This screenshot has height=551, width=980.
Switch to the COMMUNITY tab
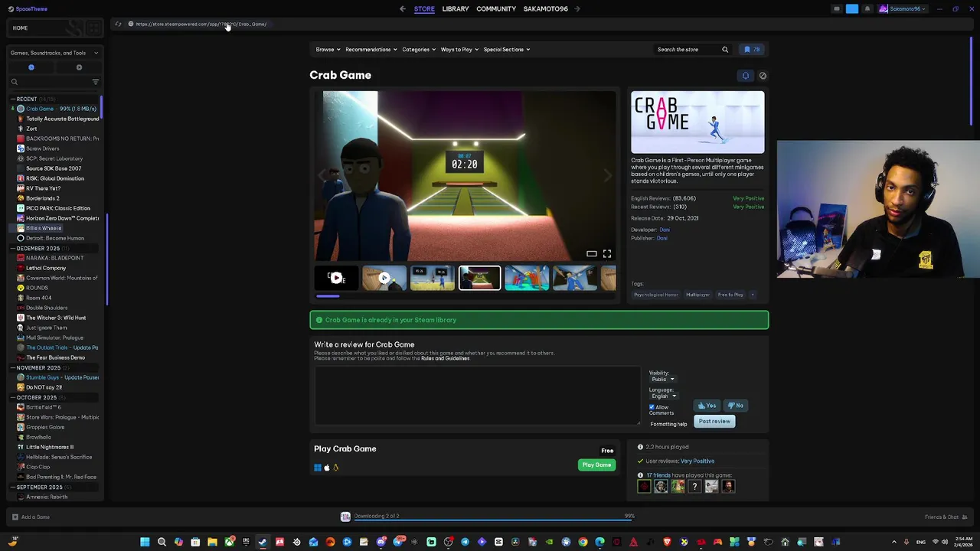click(x=496, y=9)
